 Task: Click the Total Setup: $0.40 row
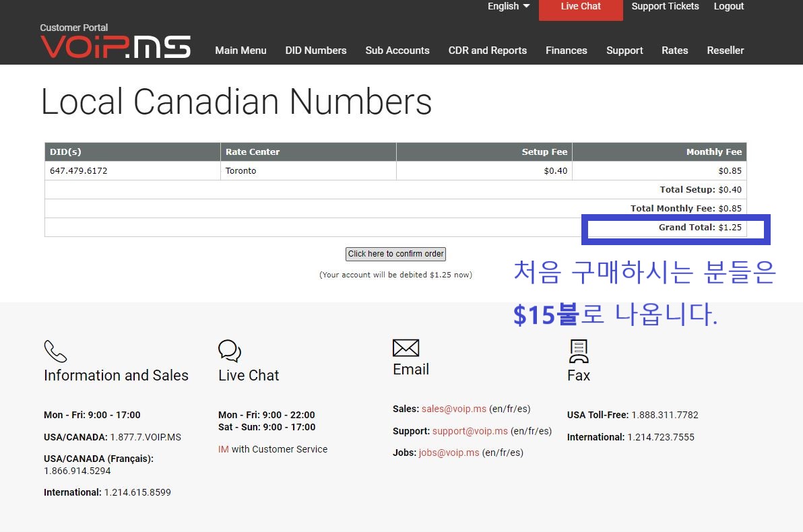(395, 189)
